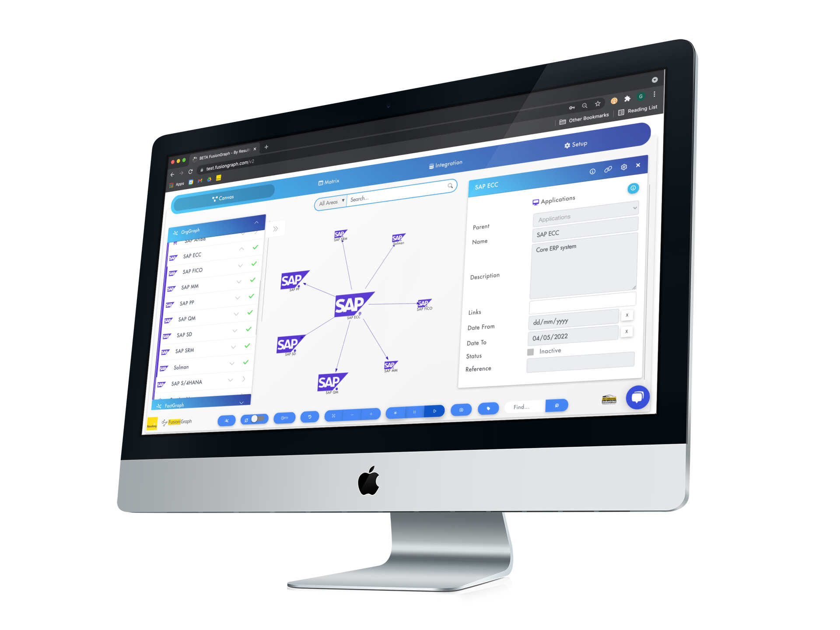This screenshot has height=630, width=840.
Task: Expand the FactGraph section at bottom
Action: pos(248,404)
